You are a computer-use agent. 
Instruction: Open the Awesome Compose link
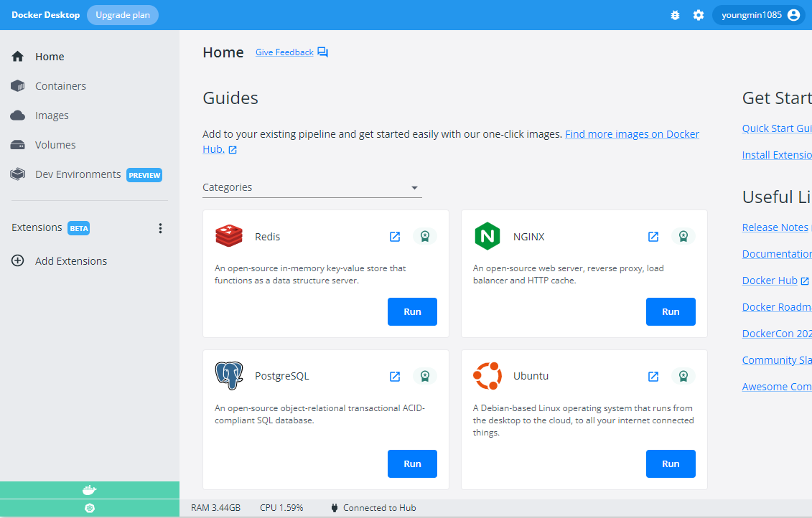coord(777,387)
